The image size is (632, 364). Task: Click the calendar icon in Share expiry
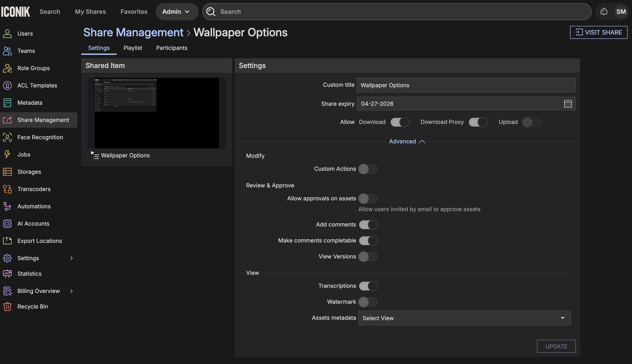click(x=568, y=104)
